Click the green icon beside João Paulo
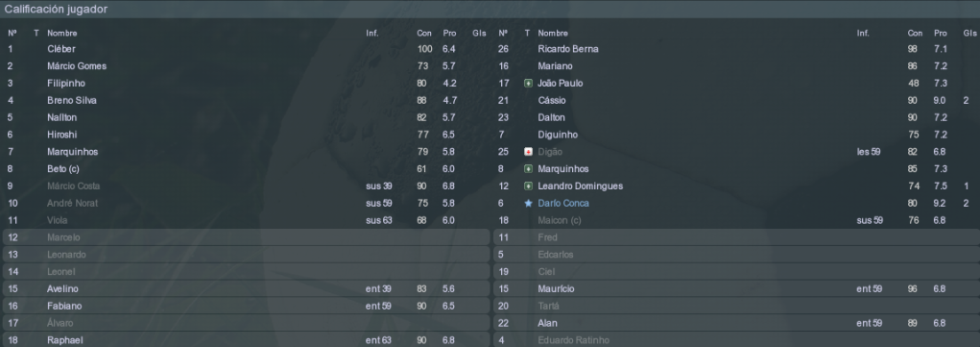The width and height of the screenshot is (980, 347). click(528, 84)
